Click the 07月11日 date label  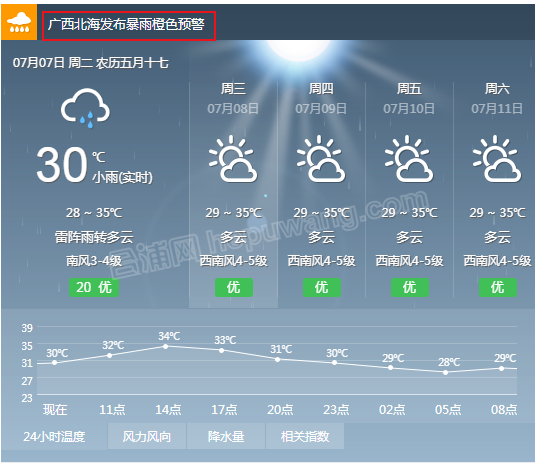[497, 109]
